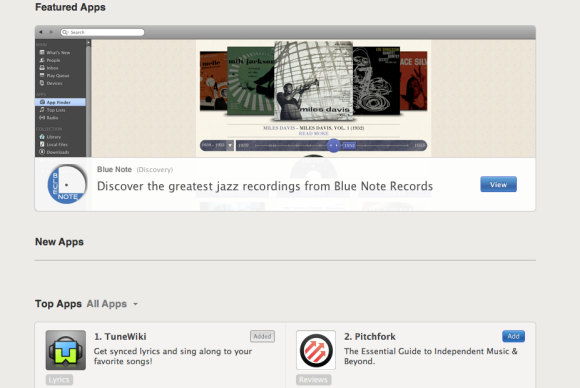Select the red Horace Silver album cover
Viewport: 580px width, 388px height.
click(x=414, y=81)
